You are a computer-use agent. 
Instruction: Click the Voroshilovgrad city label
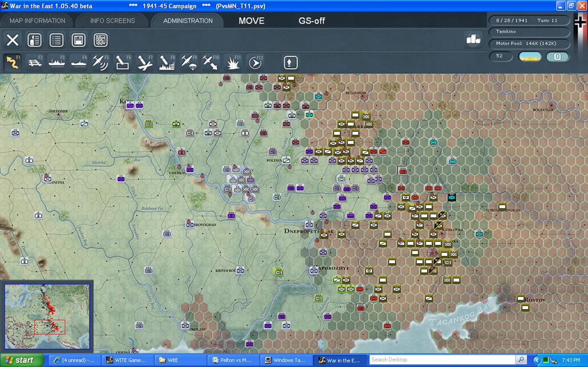tap(503, 211)
